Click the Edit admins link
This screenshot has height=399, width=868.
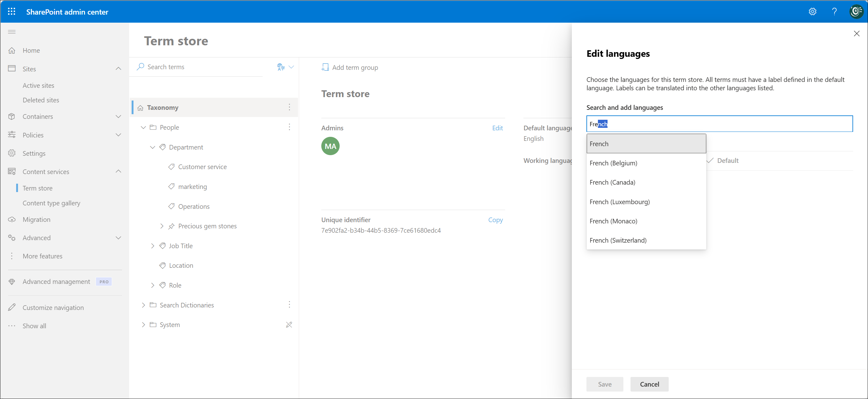pyautogui.click(x=497, y=128)
